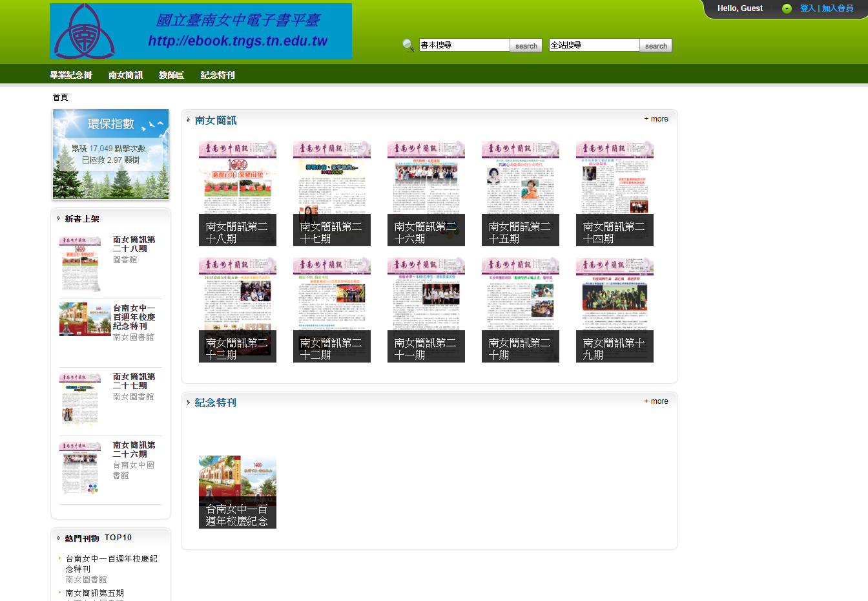Click the 環保指數 forest banner
Screen dimensions: 868x601
(x=111, y=154)
